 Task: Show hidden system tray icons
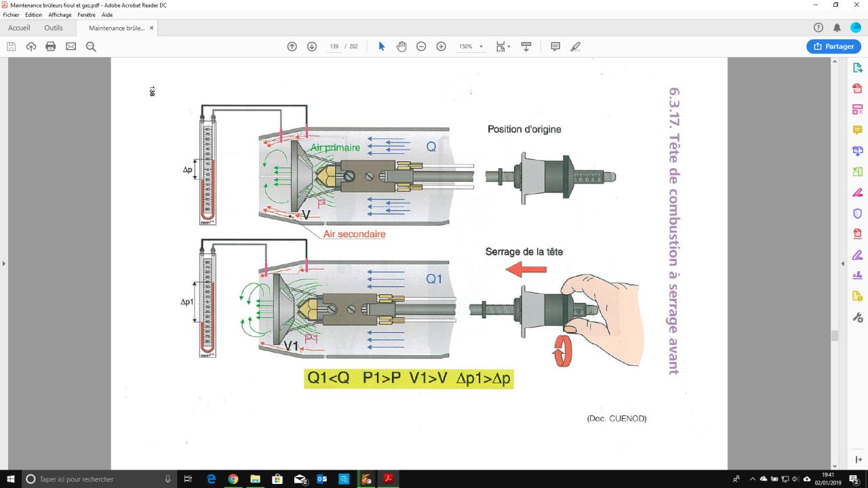point(752,479)
